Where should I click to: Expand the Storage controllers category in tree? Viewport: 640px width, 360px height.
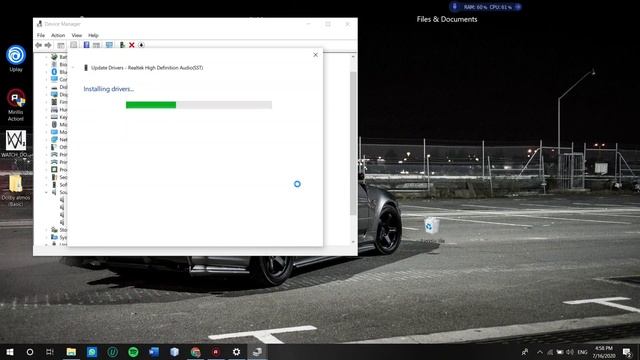46,230
